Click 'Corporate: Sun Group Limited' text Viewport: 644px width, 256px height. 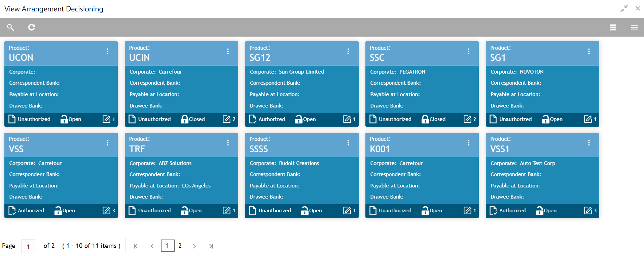(287, 72)
